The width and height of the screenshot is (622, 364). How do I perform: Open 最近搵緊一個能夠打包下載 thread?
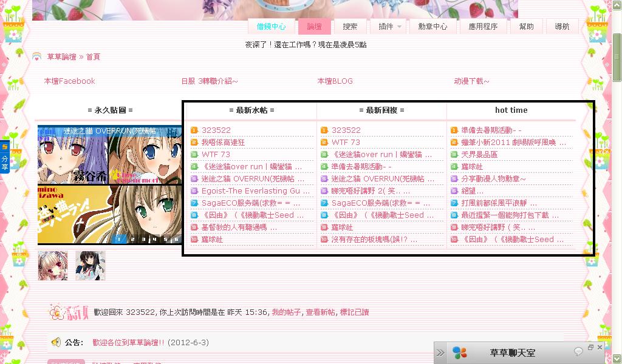pyautogui.click(x=510, y=215)
